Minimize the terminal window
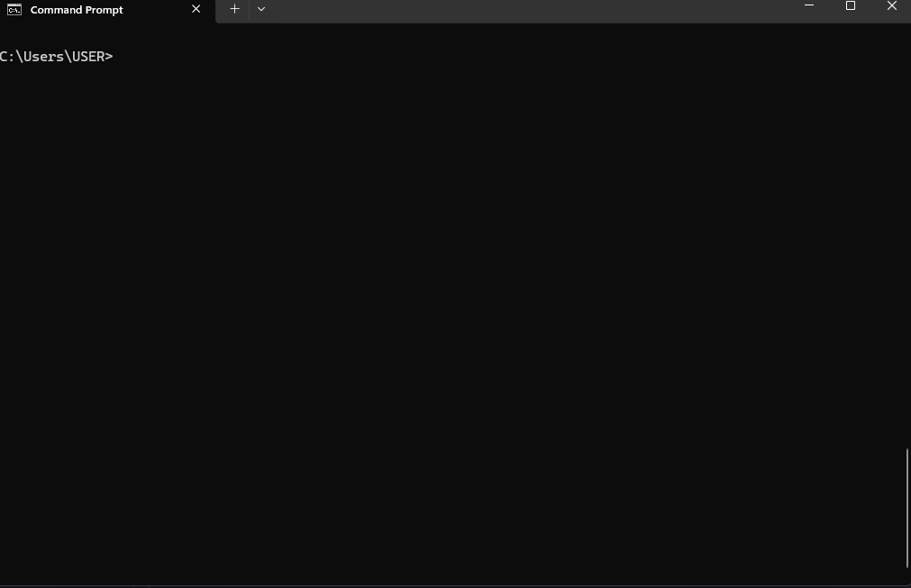Image resolution: width=911 pixels, height=588 pixels. [809, 5]
